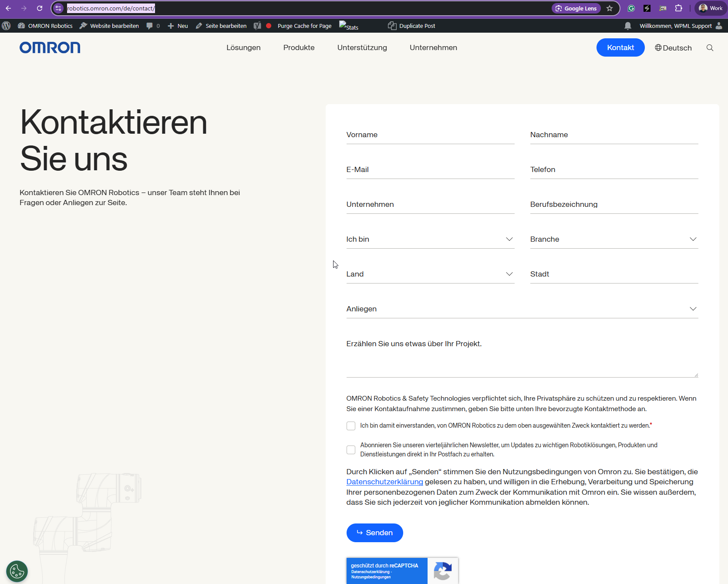The width and height of the screenshot is (728, 584).
Task: Click Website bearbeiten in admin bar
Action: [x=109, y=26]
